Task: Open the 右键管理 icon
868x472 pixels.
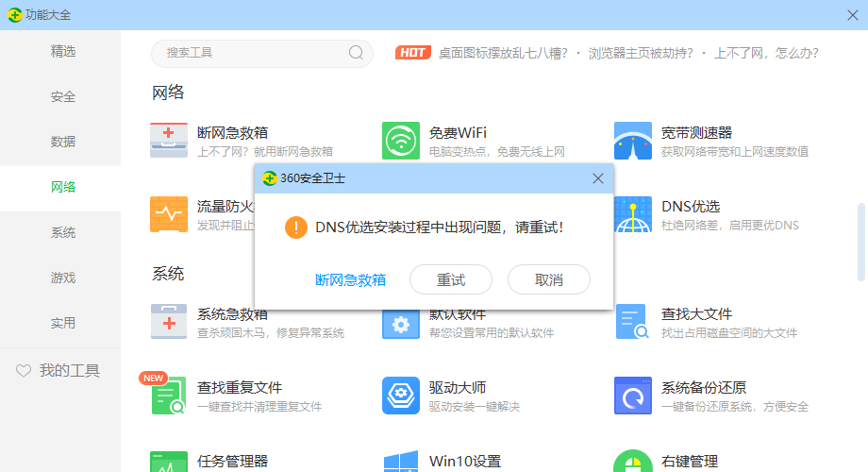Action: point(633,461)
